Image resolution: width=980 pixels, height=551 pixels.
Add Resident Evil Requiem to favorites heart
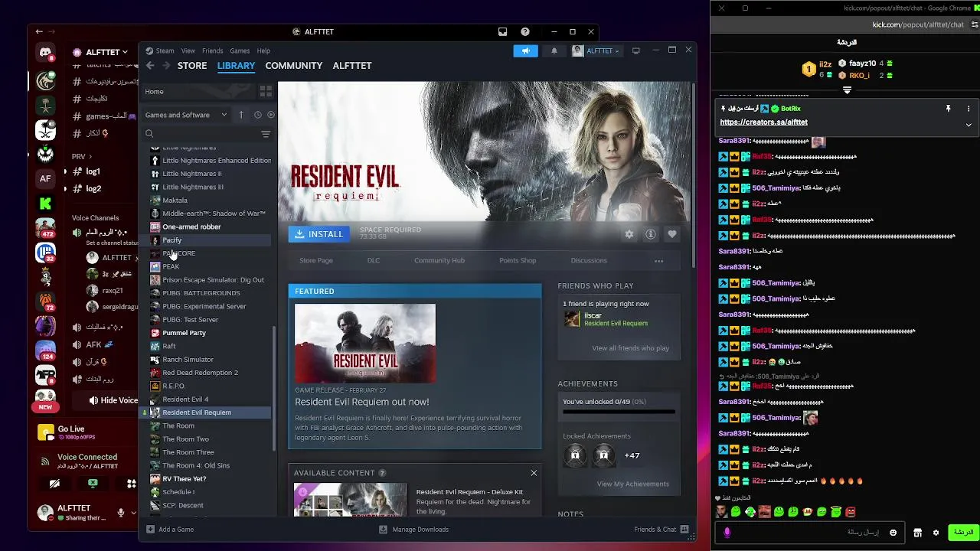pos(672,234)
